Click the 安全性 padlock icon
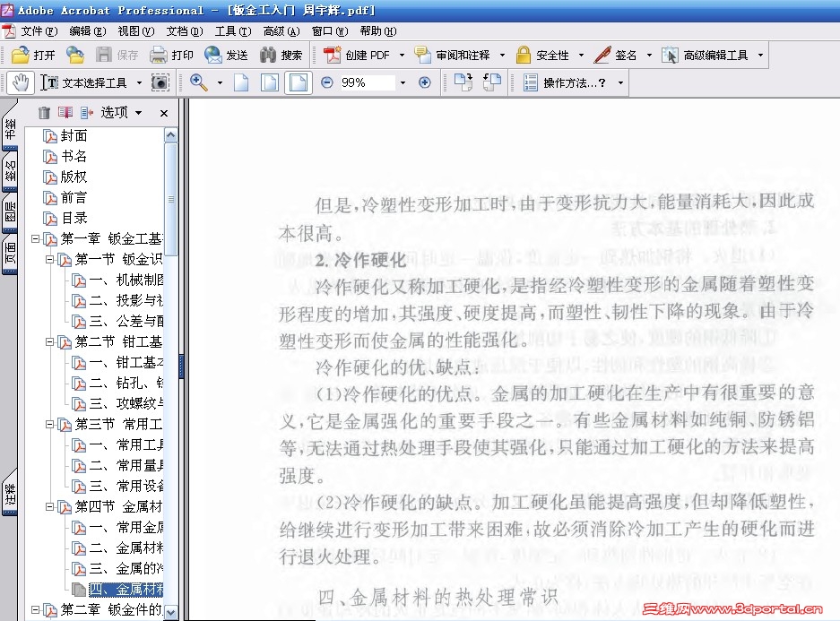 [524, 55]
